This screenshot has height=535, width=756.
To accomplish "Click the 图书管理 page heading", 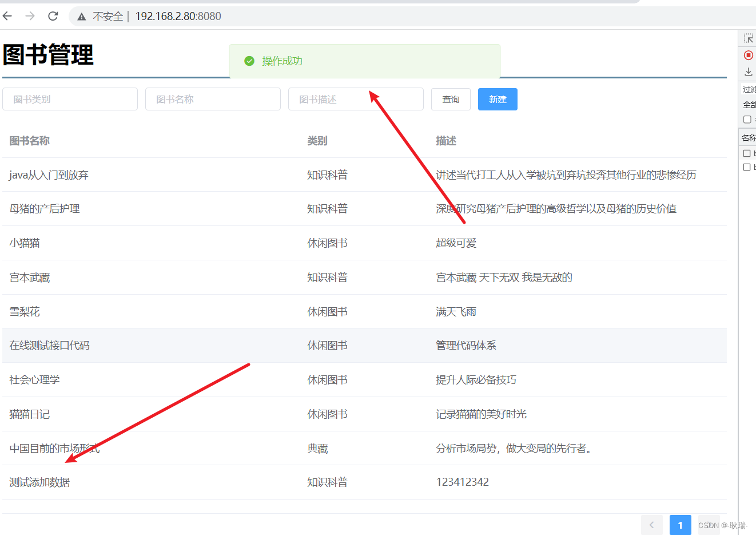I will (x=48, y=55).
